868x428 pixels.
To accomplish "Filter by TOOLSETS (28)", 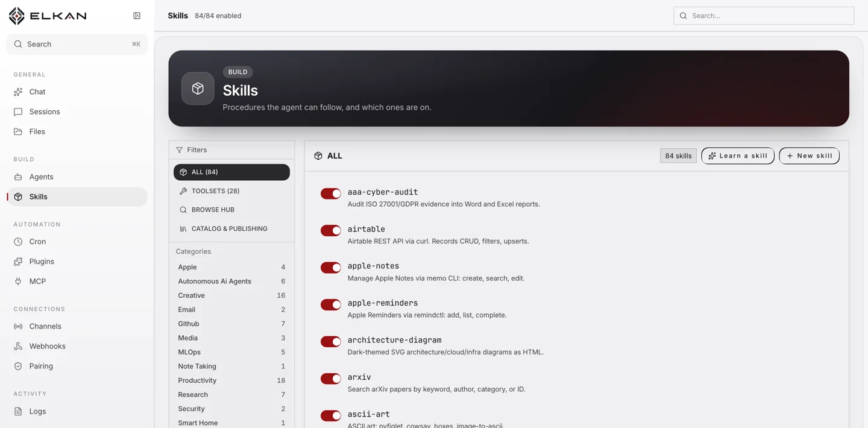I will click(x=231, y=191).
